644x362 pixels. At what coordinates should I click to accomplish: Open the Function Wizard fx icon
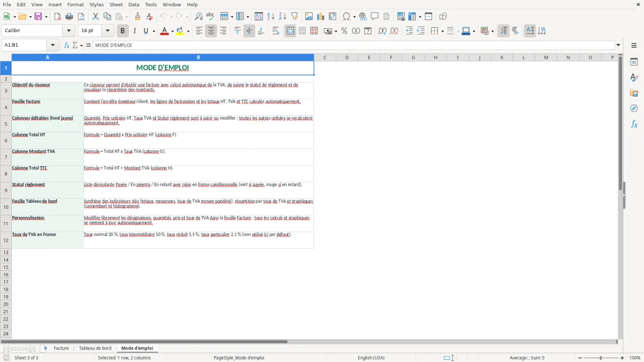click(x=67, y=45)
